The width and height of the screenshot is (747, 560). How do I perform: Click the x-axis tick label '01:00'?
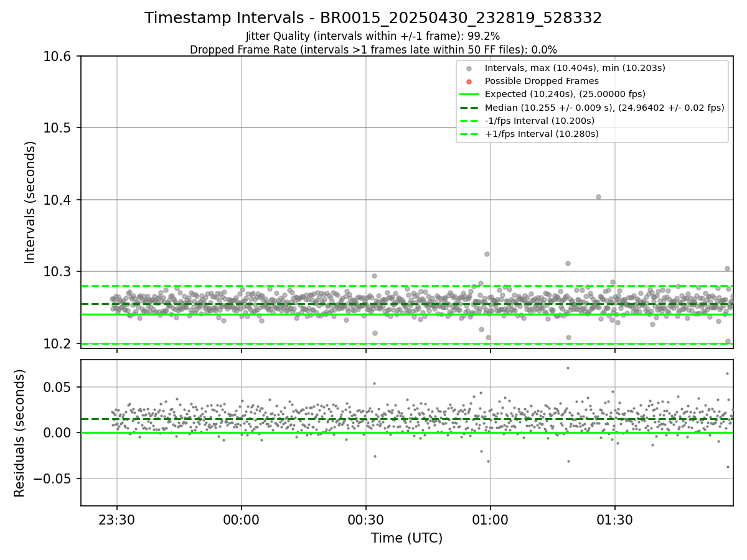(x=491, y=520)
